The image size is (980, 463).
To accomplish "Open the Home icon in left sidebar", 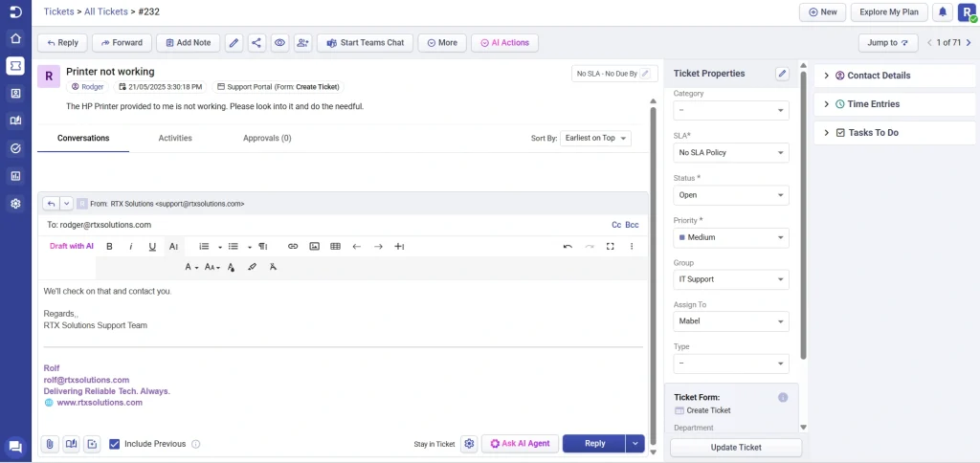I will point(15,38).
